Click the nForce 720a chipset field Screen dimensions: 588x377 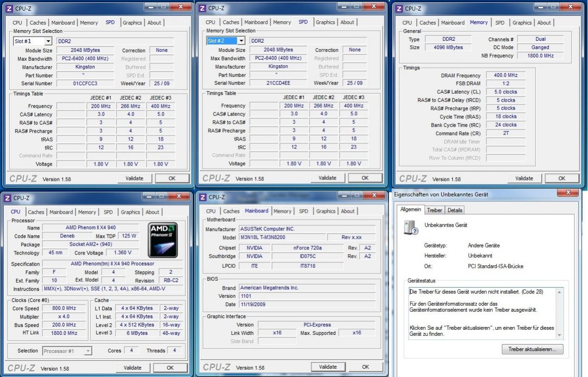308,248
